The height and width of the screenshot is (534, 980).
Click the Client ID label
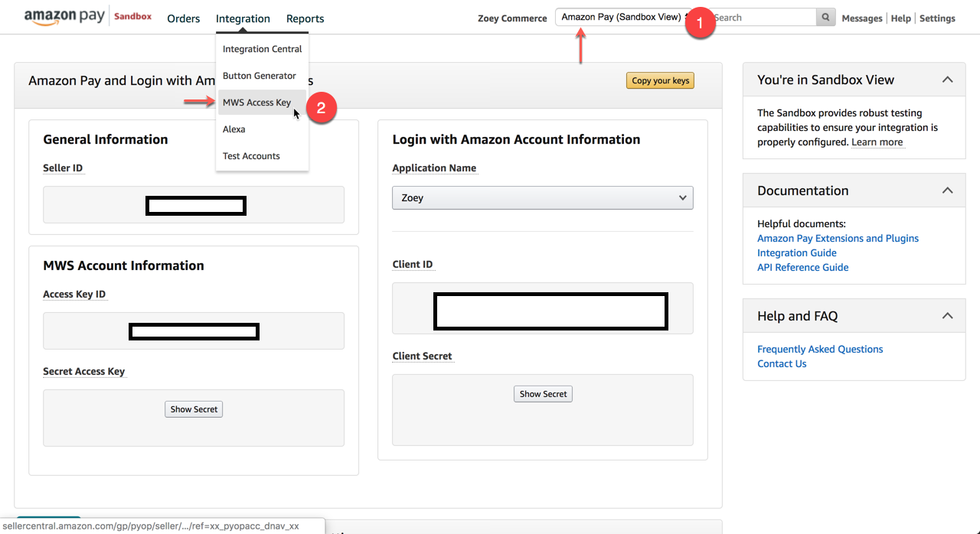tap(413, 265)
